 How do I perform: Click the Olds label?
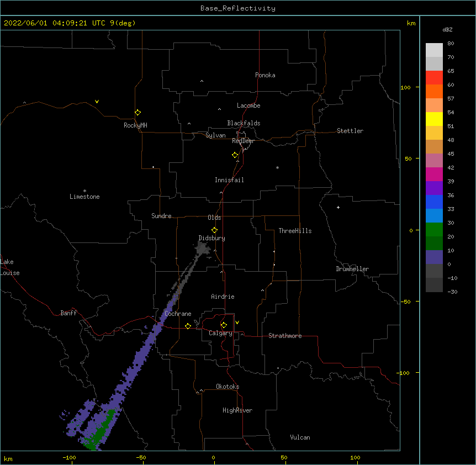(214, 218)
